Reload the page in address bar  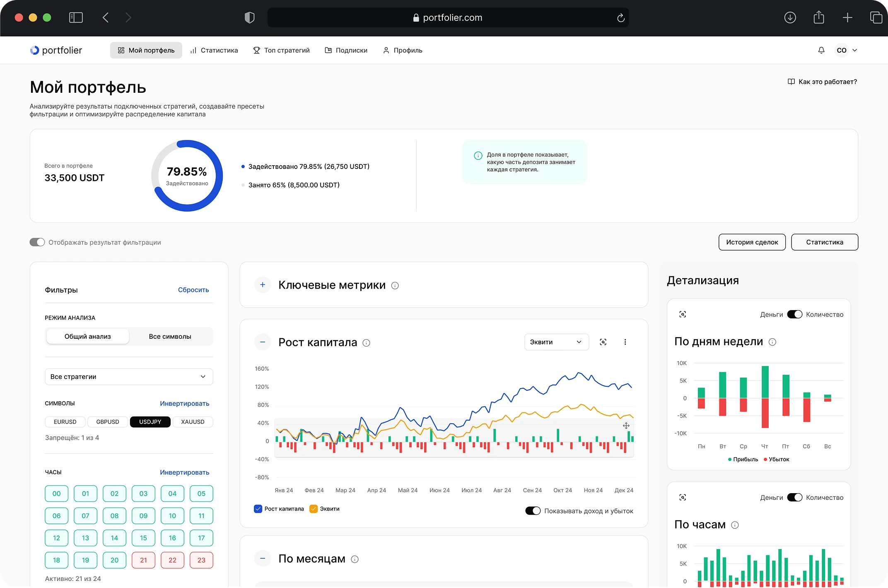620,18
